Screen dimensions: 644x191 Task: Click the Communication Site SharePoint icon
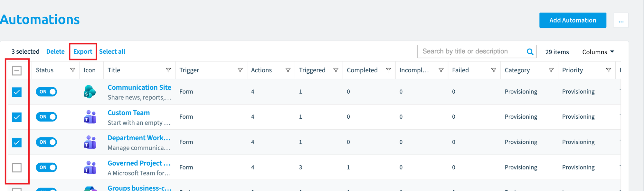pos(90,92)
